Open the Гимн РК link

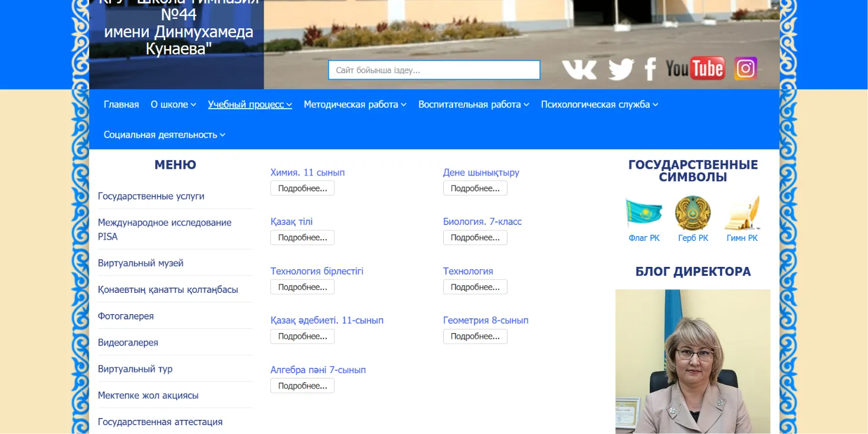(x=742, y=238)
